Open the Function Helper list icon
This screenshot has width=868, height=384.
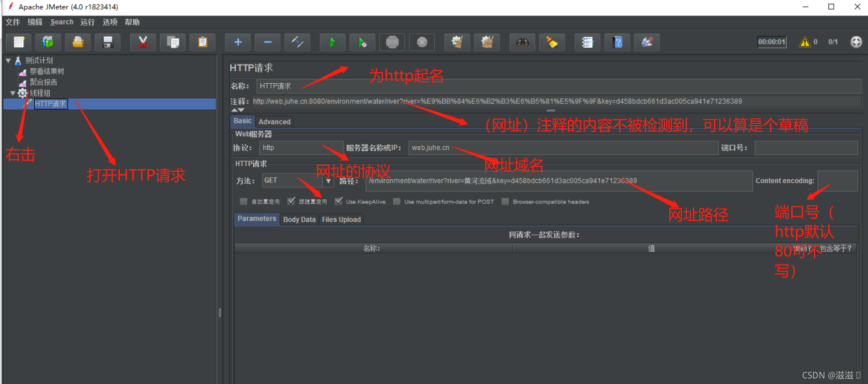coord(587,42)
